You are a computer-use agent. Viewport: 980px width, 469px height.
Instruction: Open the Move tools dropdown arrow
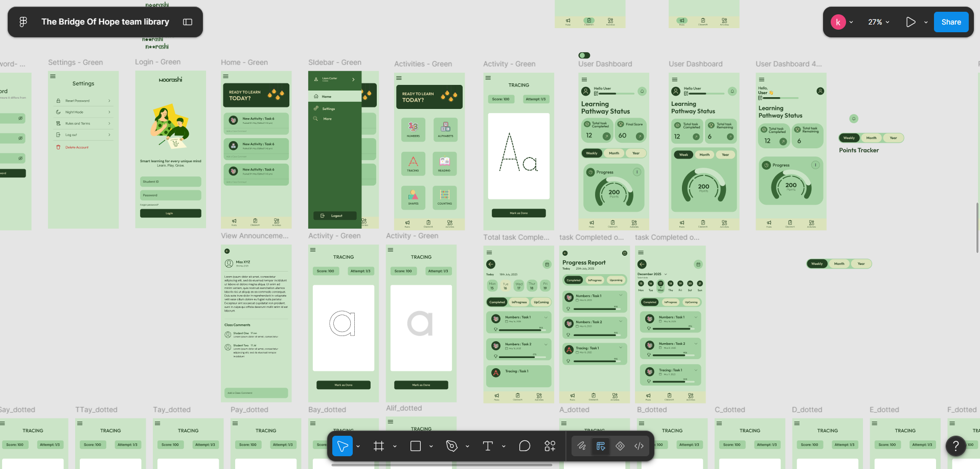[358, 446]
